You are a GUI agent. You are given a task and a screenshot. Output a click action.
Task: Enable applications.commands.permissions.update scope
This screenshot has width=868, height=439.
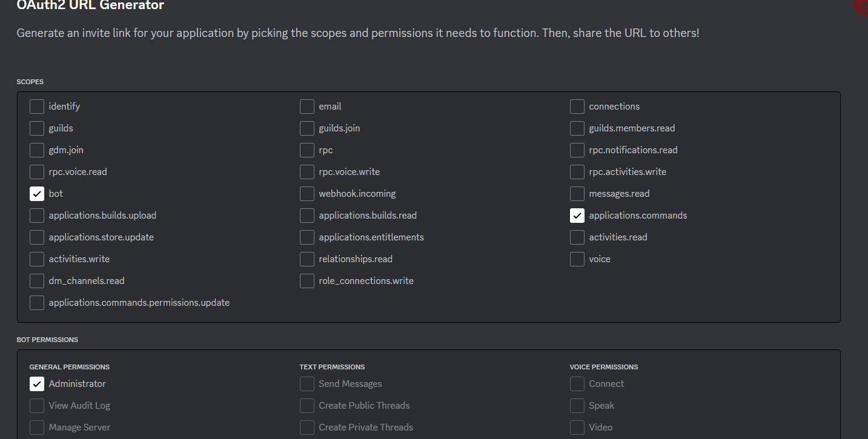(x=37, y=303)
